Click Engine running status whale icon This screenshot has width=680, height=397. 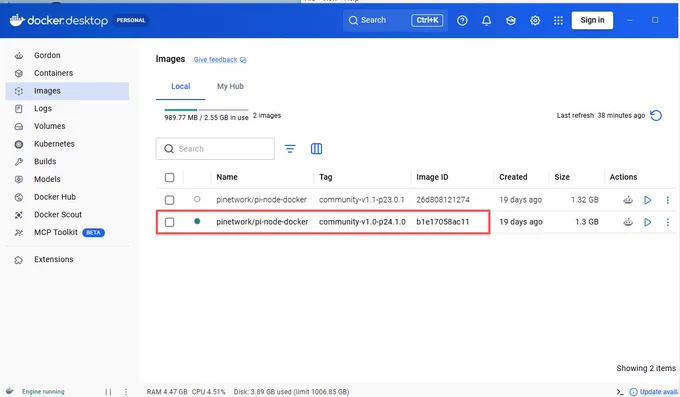tap(10, 391)
